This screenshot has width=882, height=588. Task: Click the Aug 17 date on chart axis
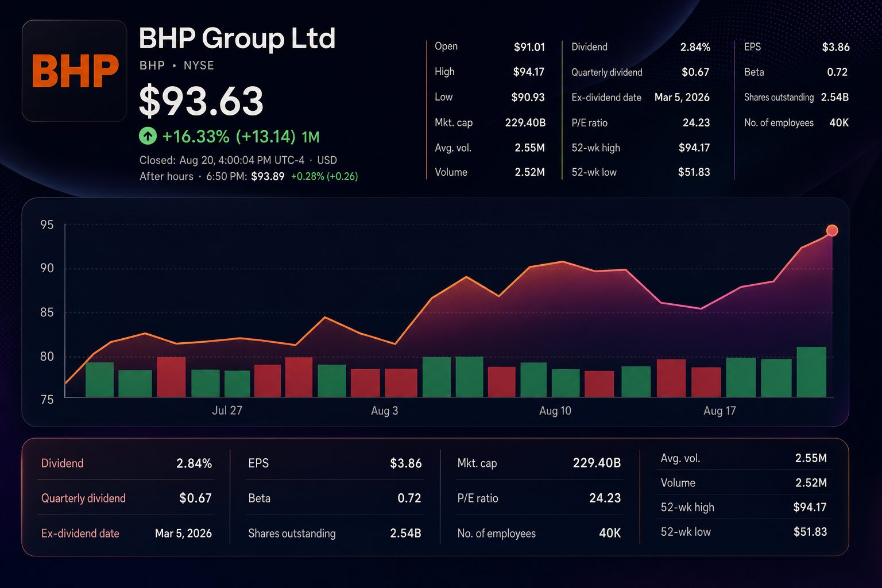coord(719,411)
